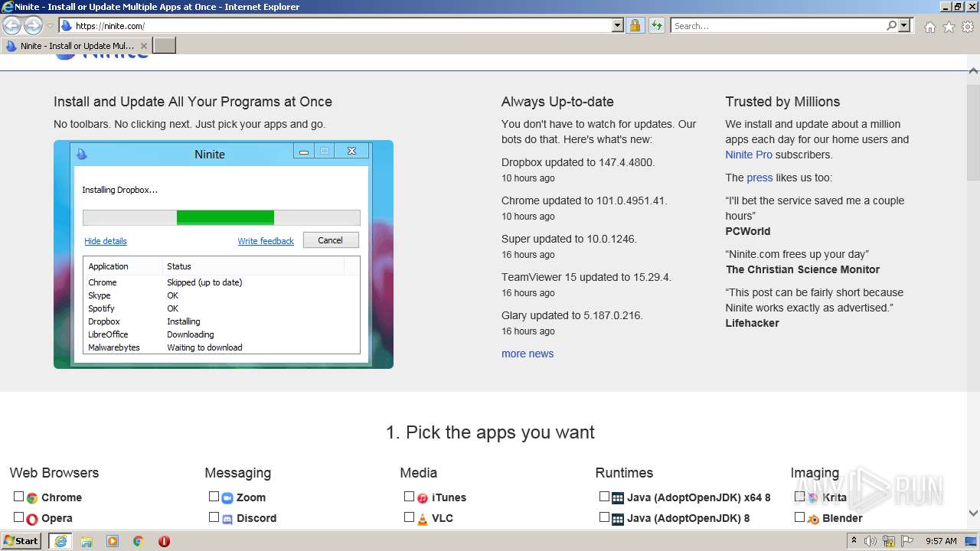
Task: Click the page scrollbar up arrow
Action: [973, 70]
